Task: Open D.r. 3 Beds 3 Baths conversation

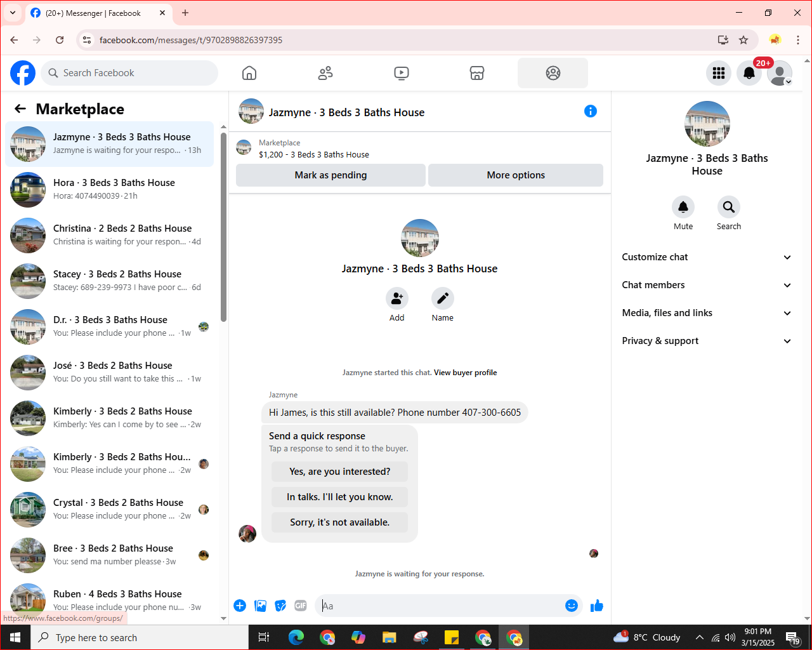Action: coord(110,327)
